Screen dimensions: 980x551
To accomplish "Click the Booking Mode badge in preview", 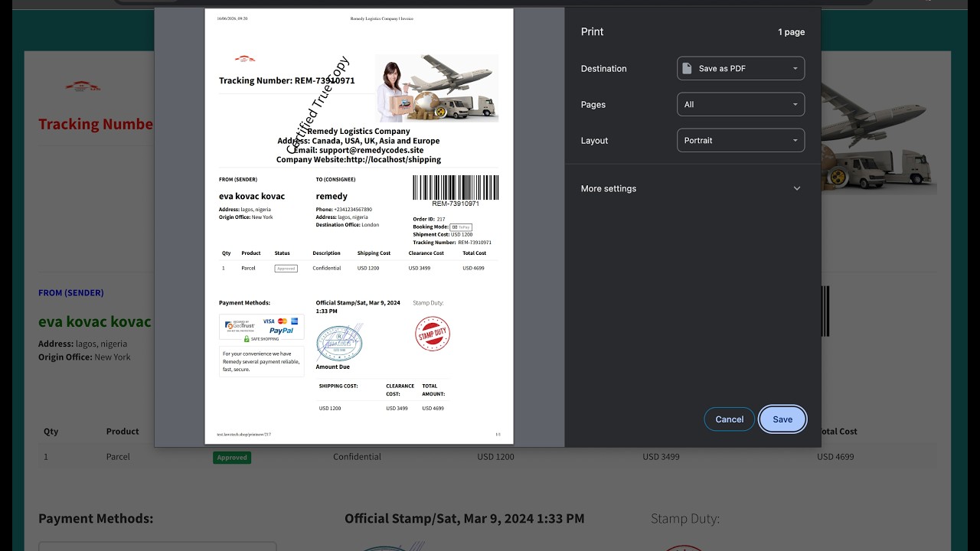I will 461,227.
